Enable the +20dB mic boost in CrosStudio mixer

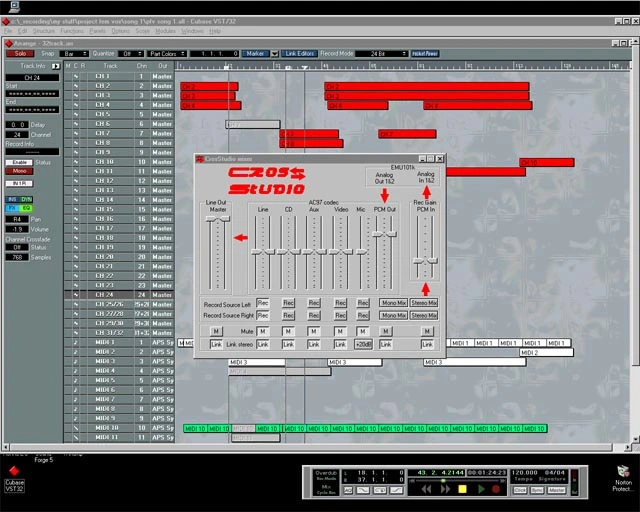[363, 344]
